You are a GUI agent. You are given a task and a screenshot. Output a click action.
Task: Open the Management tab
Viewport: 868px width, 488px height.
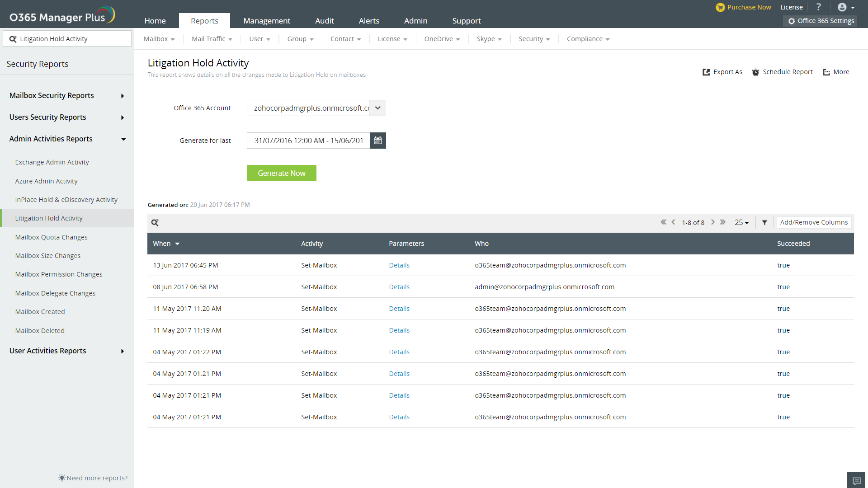(267, 21)
